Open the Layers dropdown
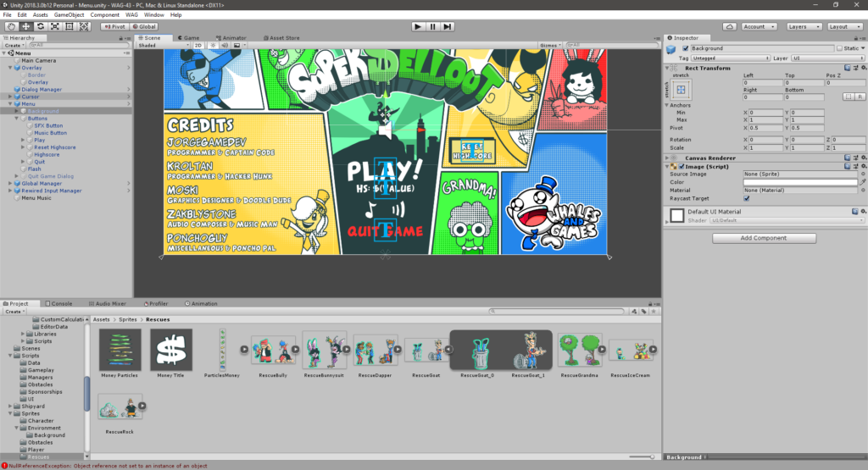868x470 pixels. tap(804, 26)
